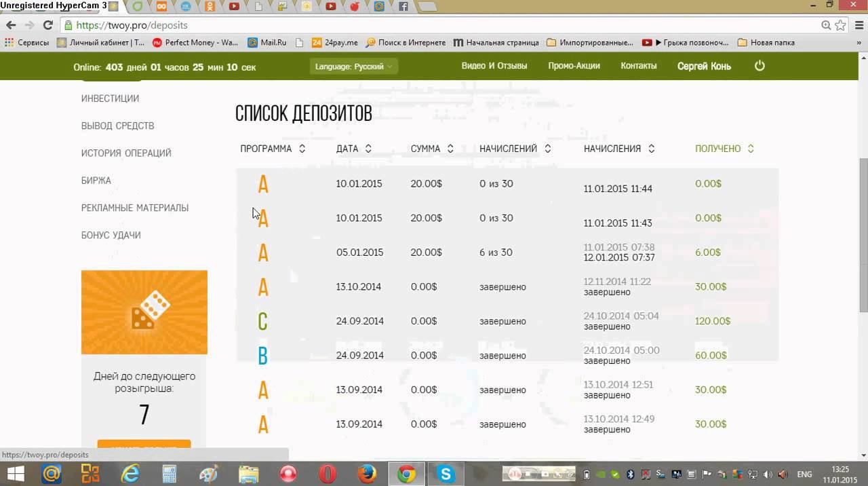Click the Сергей Конь profile name
The width and height of the screenshot is (868, 486).
[x=704, y=67]
